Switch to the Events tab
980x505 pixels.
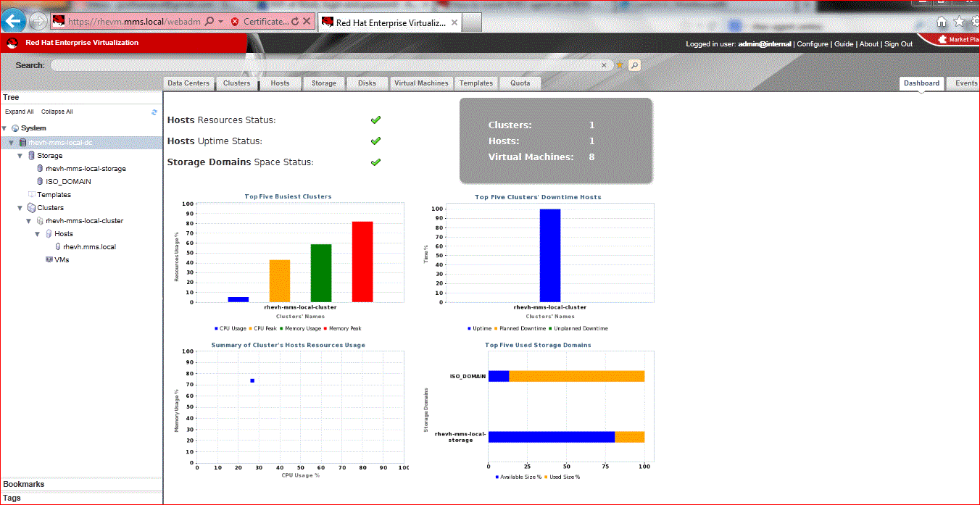(x=965, y=83)
